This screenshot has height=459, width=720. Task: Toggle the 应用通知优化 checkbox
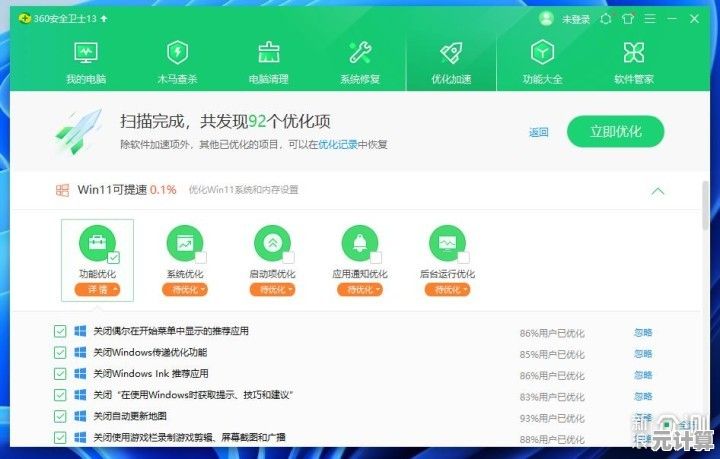tap(376, 257)
